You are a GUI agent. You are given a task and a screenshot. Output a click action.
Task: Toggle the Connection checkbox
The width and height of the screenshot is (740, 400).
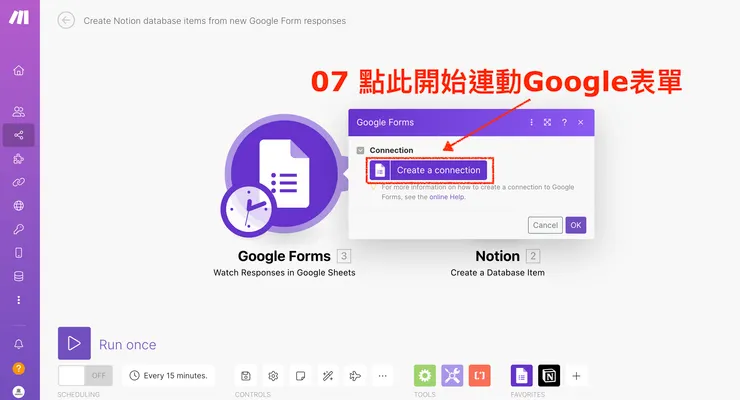tap(361, 150)
